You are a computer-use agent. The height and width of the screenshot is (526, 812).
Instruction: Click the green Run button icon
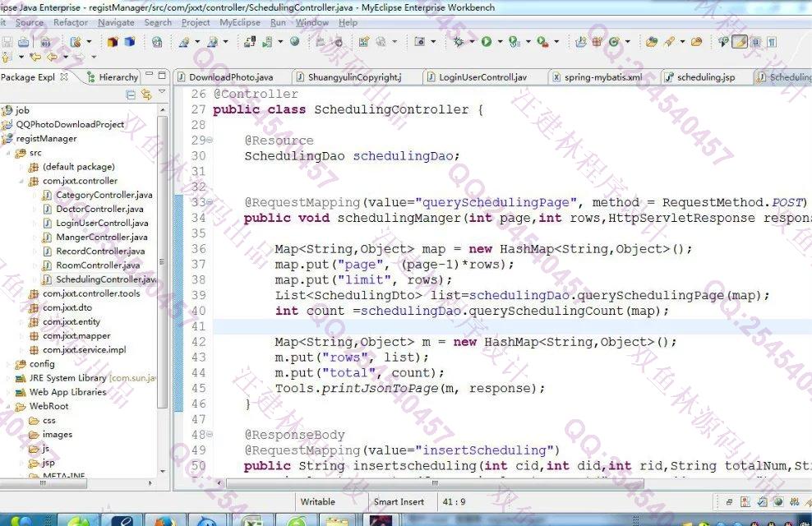(x=487, y=42)
